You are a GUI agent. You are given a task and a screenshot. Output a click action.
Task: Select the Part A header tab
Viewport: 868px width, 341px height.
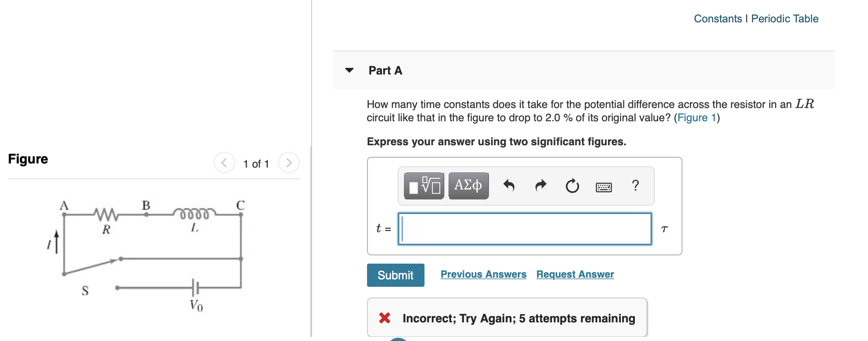(384, 70)
